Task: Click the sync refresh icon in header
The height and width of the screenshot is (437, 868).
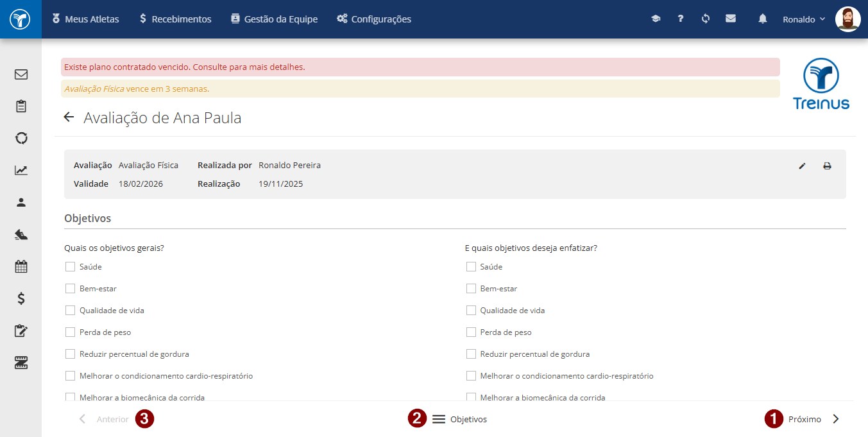Action: [706, 19]
